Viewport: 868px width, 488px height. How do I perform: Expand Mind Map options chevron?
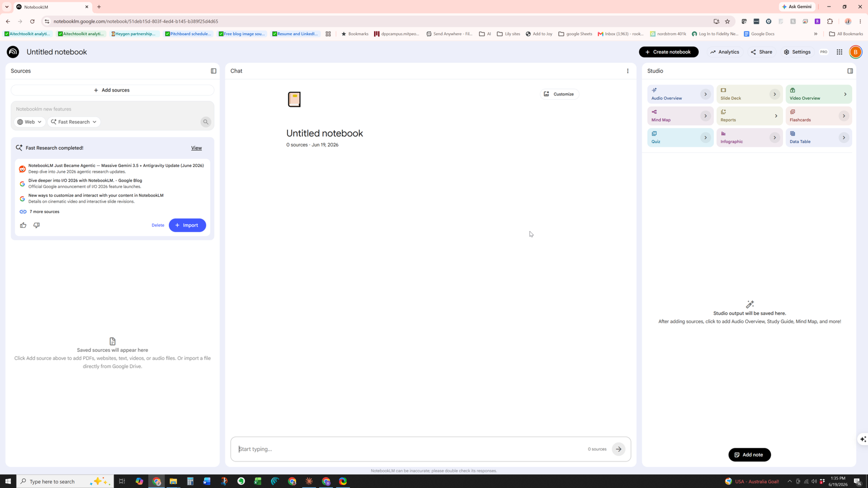pyautogui.click(x=705, y=116)
